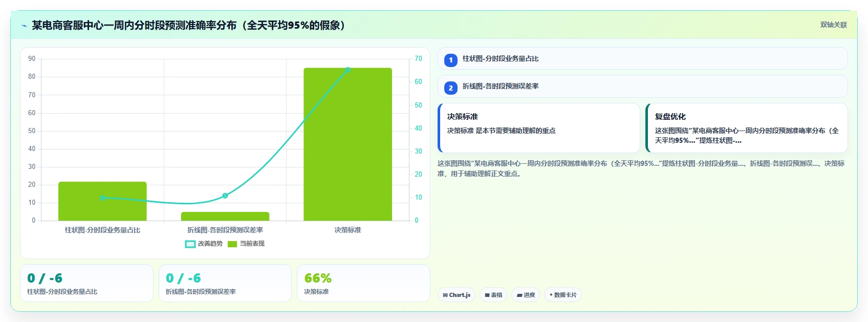Click the line point above the second bar
The height and width of the screenshot is (322, 868).
(x=225, y=196)
